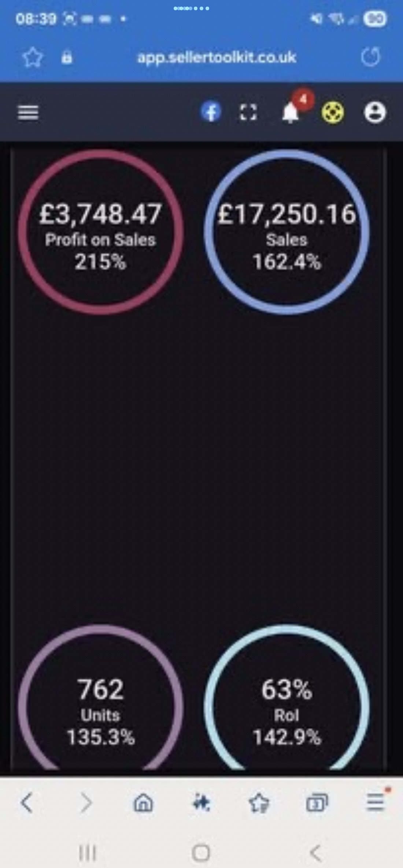Select the £17,250.16 Sales gauge
The height and width of the screenshot is (868, 403).
point(286,232)
